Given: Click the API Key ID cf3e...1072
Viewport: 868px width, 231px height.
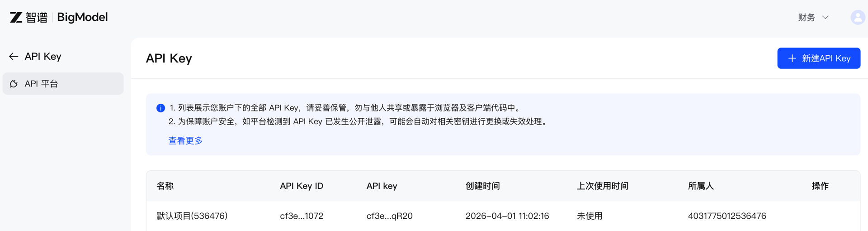Looking at the screenshot, I should click(x=302, y=216).
